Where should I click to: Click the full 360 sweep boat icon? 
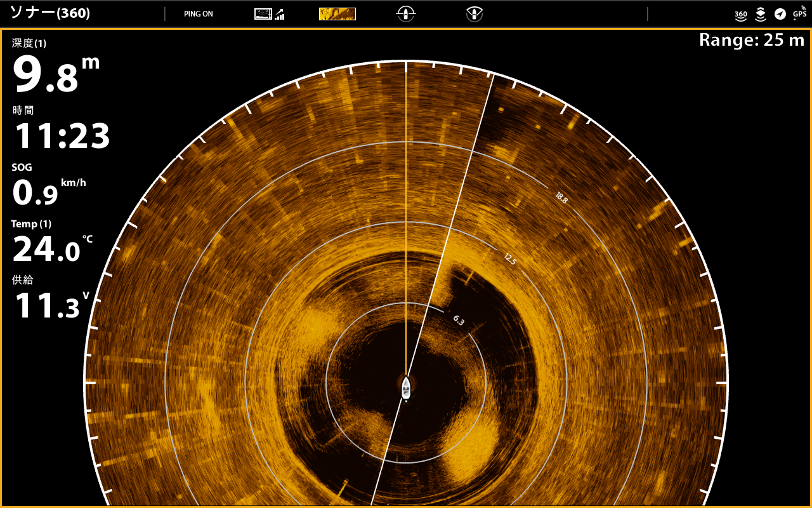(406, 14)
